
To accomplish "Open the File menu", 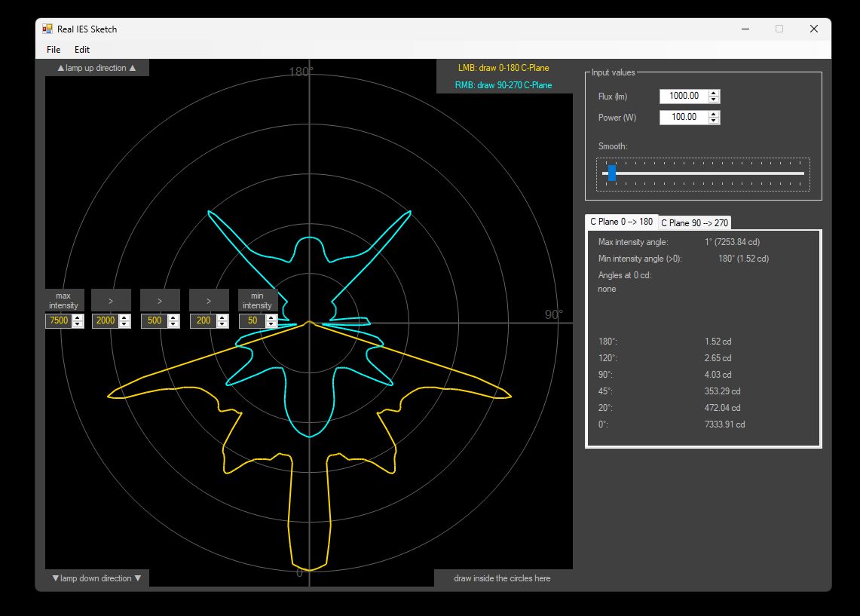I will click(x=54, y=49).
